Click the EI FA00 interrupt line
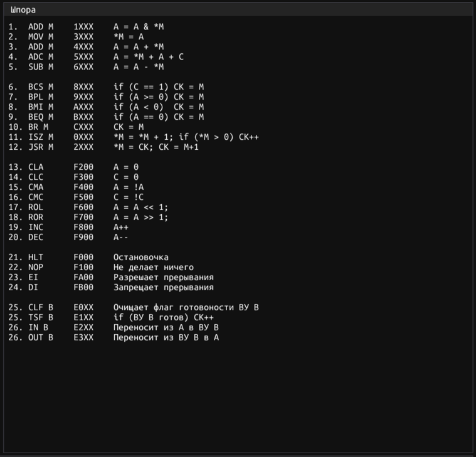This screenshot has width=476, height=457. point(111,277)
